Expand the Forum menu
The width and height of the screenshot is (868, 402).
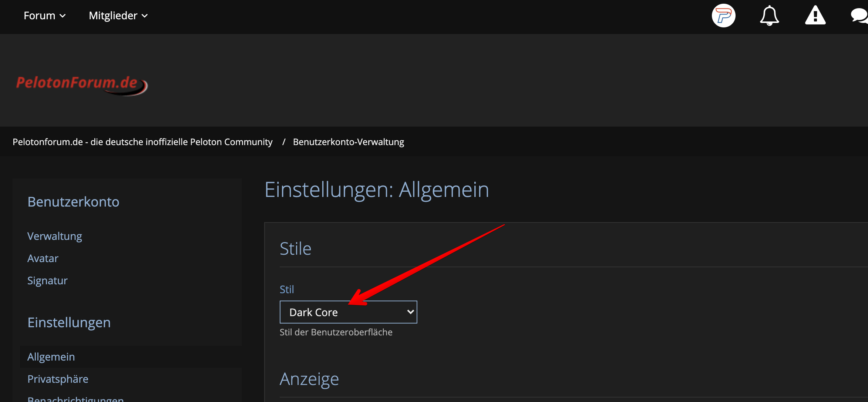[x=44, y=16]
